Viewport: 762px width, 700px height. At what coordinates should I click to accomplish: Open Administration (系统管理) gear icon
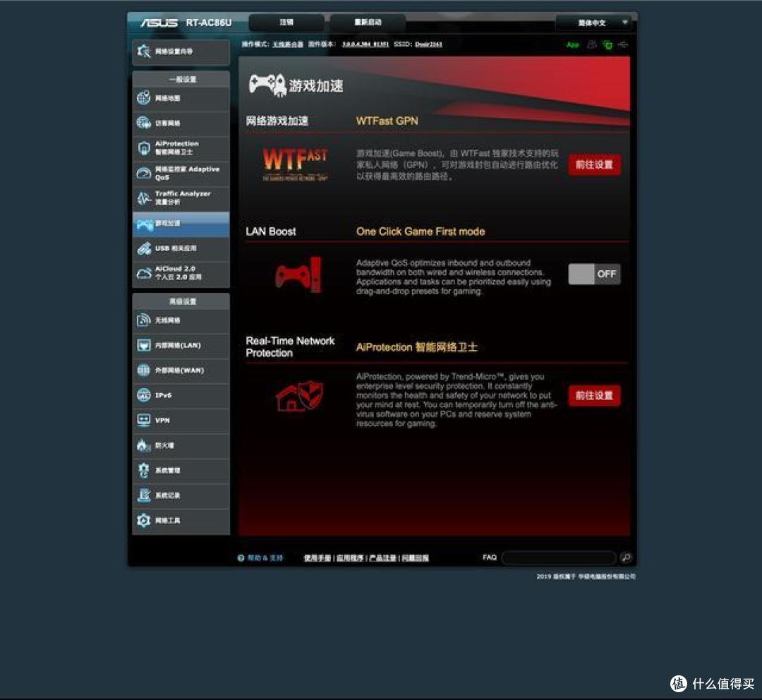(144, 470)
